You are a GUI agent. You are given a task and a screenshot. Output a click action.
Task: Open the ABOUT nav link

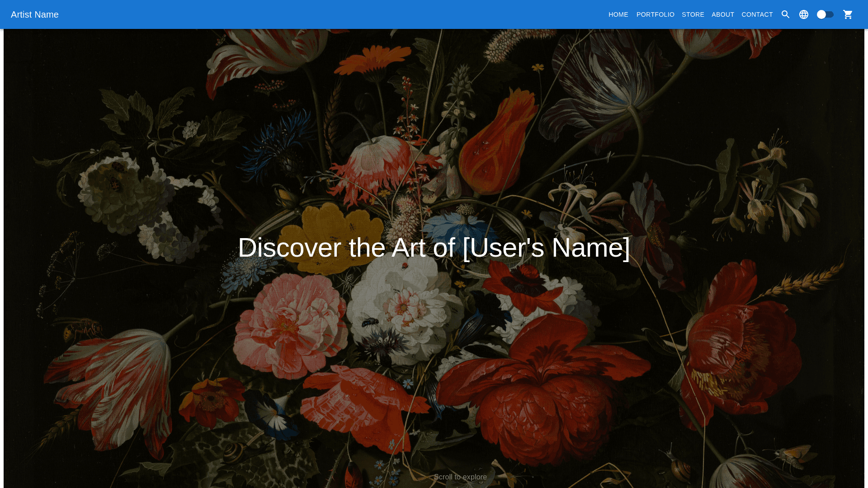point(722,14)
